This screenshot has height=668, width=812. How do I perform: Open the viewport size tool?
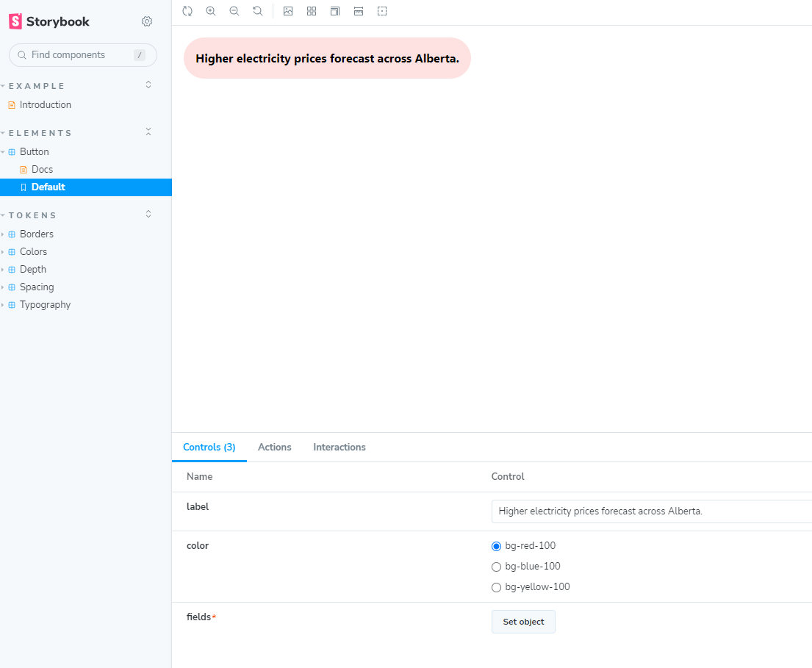335,11
